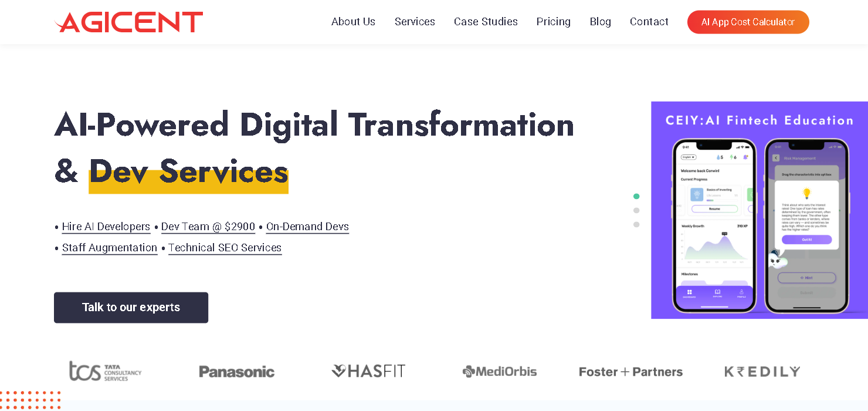Click the MediOrbis client logo
Viewport: 868px width, 411px height.
[x=500, y=371]
